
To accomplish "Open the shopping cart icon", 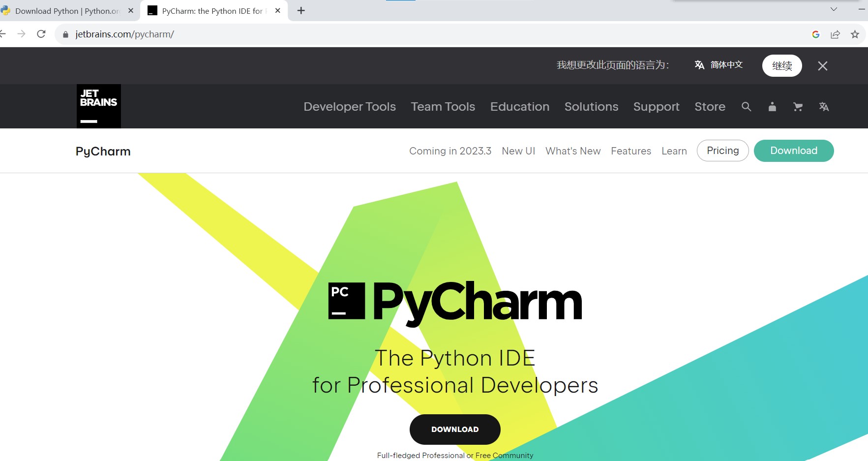I will point(798,107).
